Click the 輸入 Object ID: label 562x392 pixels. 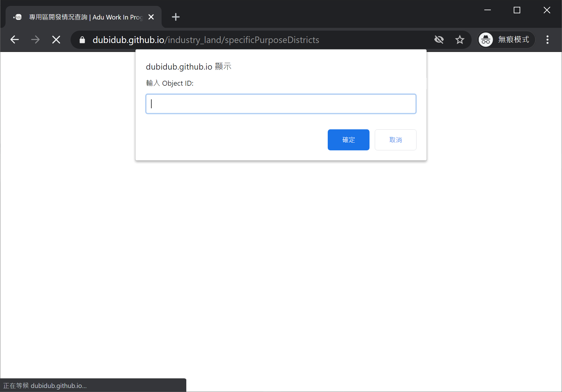tap(170, 83)
